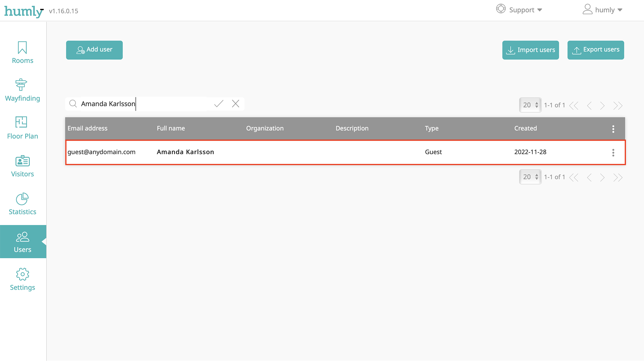Click Import users button
Viewport: 644px width, 361px height.
[x=531, y=50]
